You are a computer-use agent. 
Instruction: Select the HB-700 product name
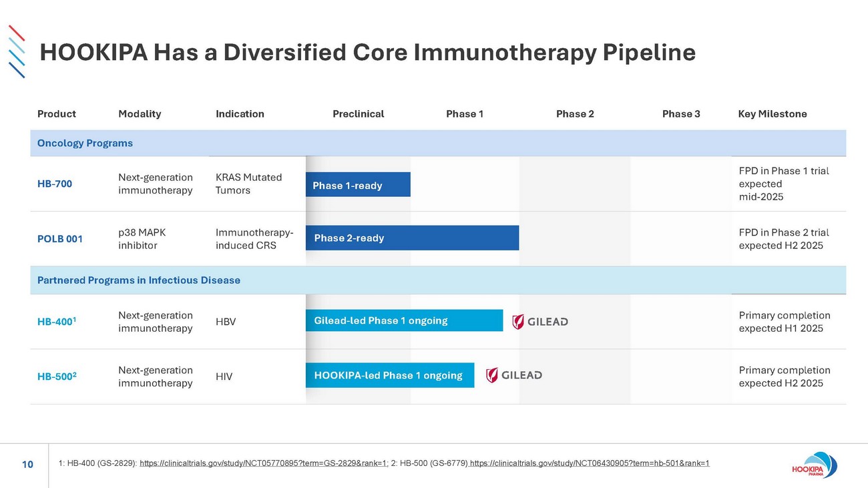click(55, 184)
